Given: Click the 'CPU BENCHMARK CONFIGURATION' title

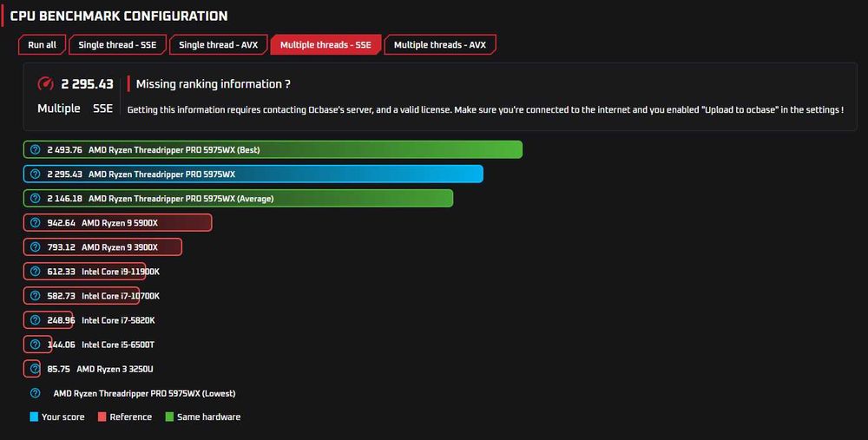Looking at the screenshot, I should 118,16.
